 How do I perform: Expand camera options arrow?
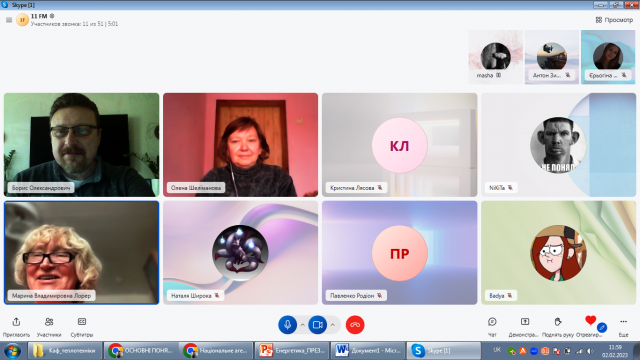click(x=333, y=325)
